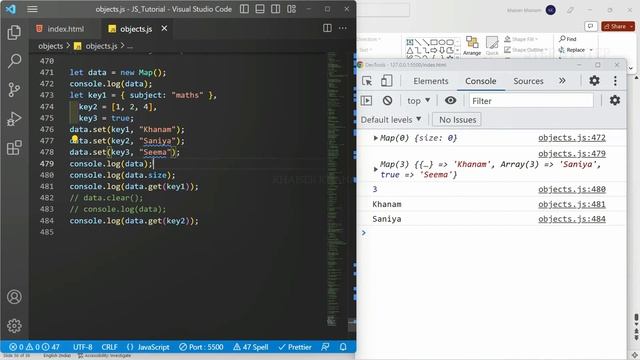
Task: Open the objects.js:479 source link
Action: (571, 154)
